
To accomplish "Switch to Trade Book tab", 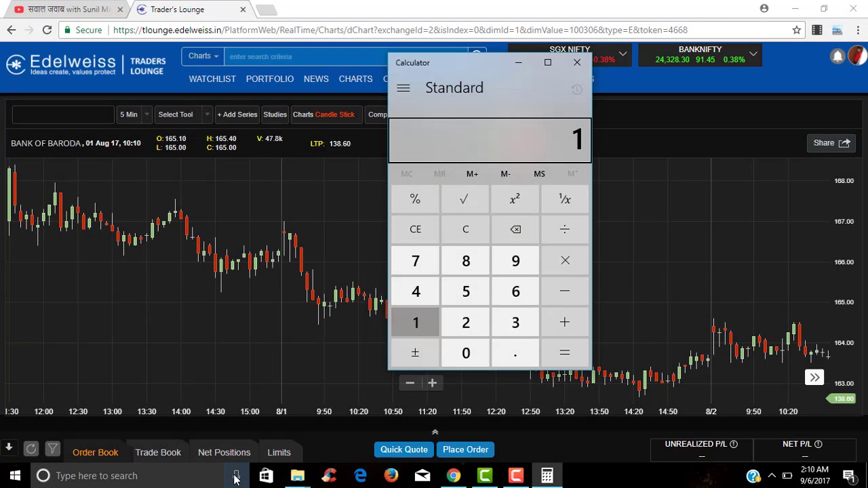I will [x=158, y=452].
